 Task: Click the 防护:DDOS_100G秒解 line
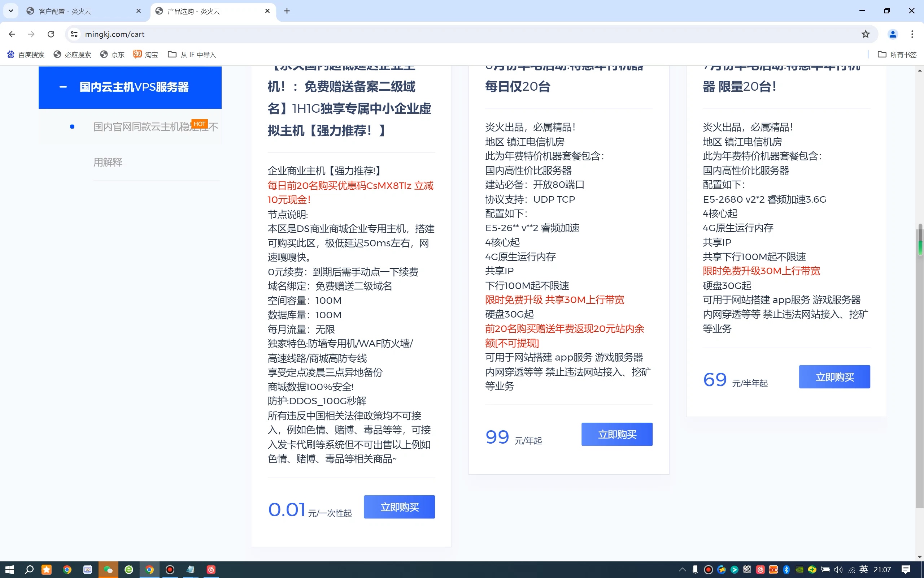tap(317, 401)
